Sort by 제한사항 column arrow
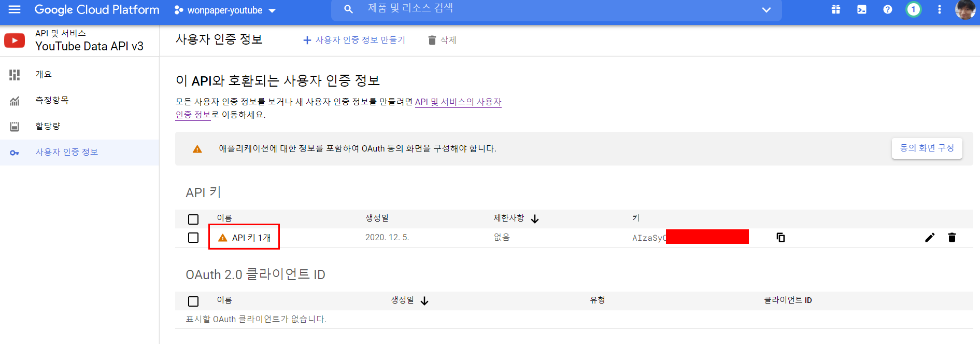The image size is (980, 344). [535, 219]
